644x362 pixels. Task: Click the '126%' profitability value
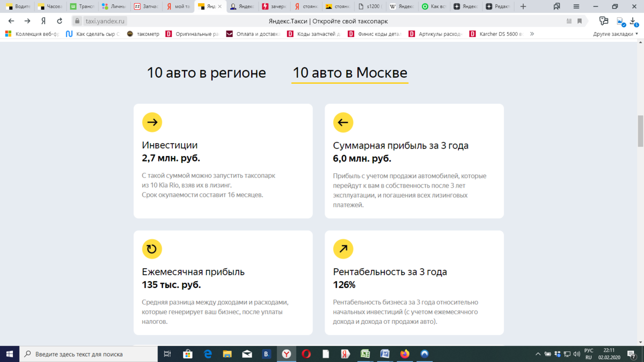click(344, 285)
